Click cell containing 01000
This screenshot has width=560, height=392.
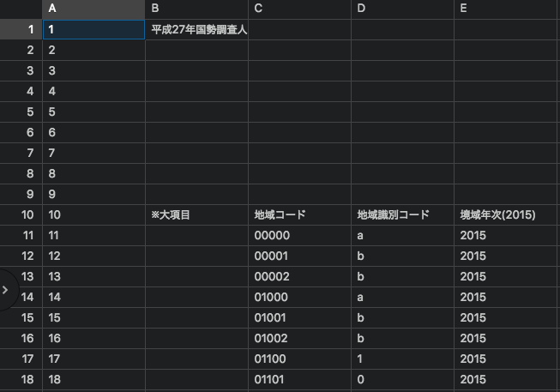pos(299,297)
